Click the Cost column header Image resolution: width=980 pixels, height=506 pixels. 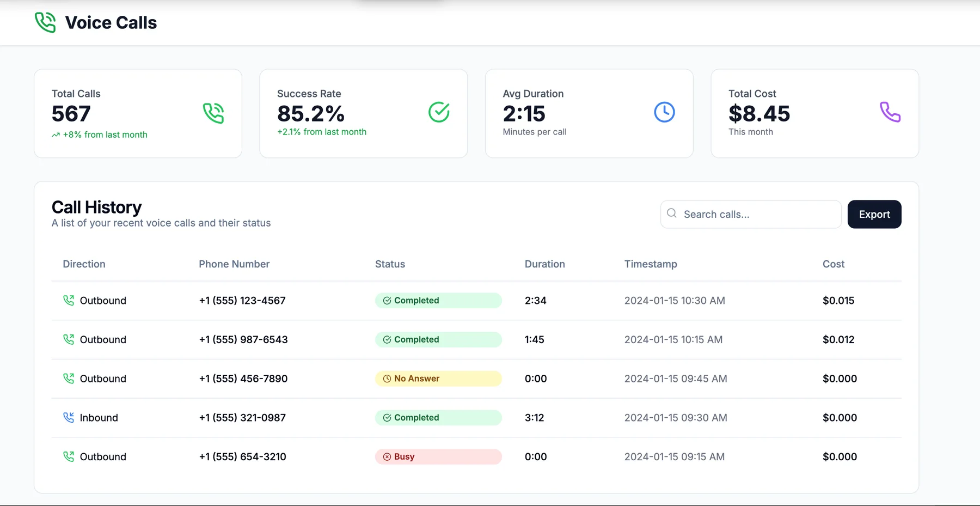point(834,264)
